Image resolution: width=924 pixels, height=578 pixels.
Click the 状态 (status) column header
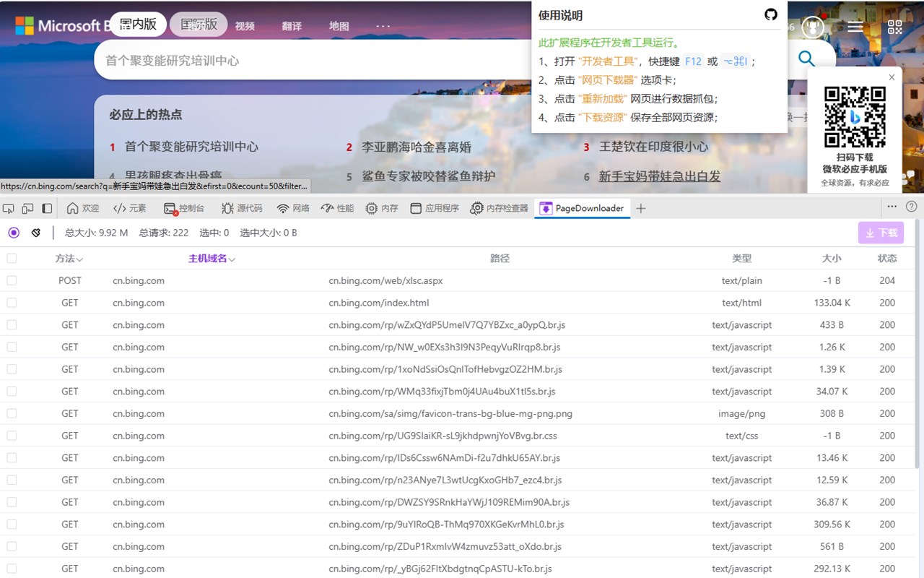pyautogui.click(x=887, y=258)
